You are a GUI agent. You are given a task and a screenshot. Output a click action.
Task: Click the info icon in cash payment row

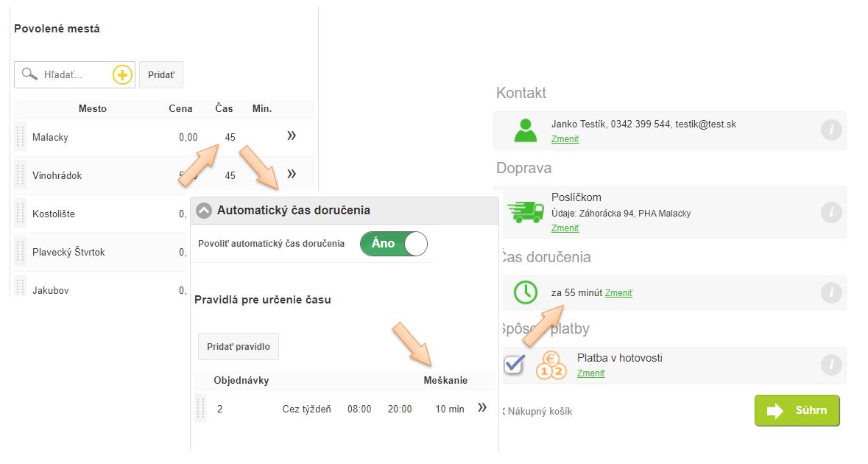coord(830,365)
